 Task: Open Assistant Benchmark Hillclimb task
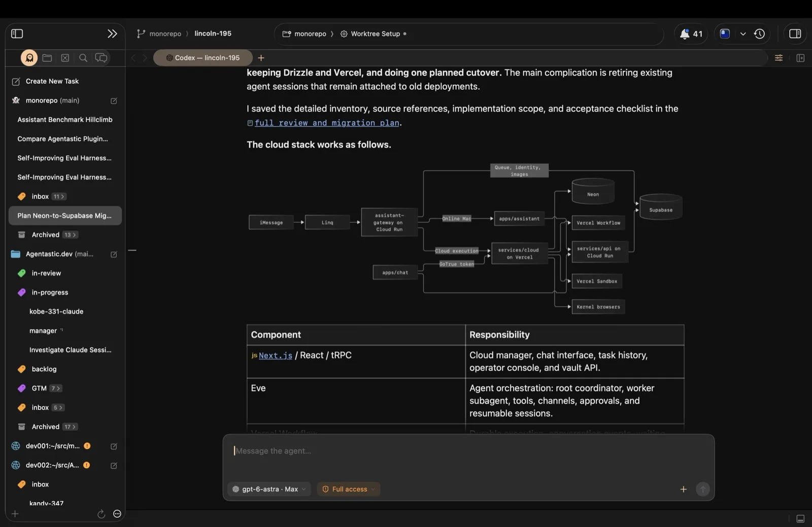pyautogui.click(x=65, y=120)
